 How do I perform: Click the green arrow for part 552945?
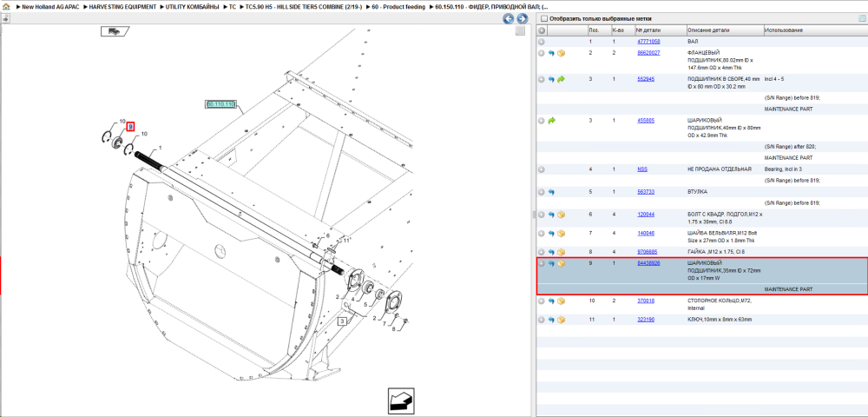tap(561, 79)
